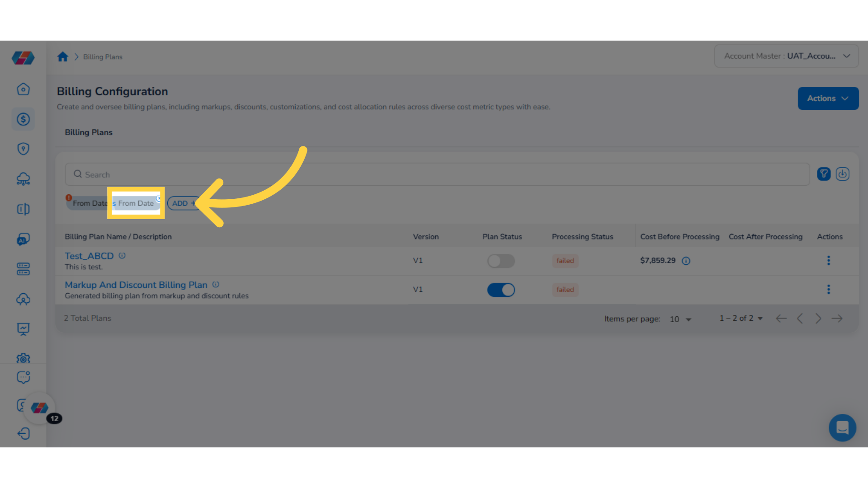Click the app logo in the sidebar

(23, 58)
